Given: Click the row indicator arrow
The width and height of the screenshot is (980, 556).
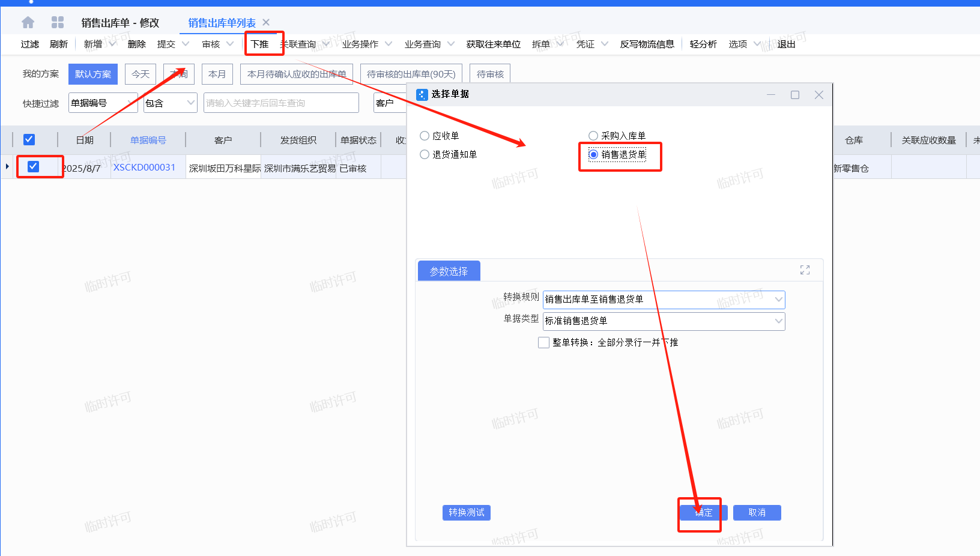Looking at the screenshot, I should [7, 166].
